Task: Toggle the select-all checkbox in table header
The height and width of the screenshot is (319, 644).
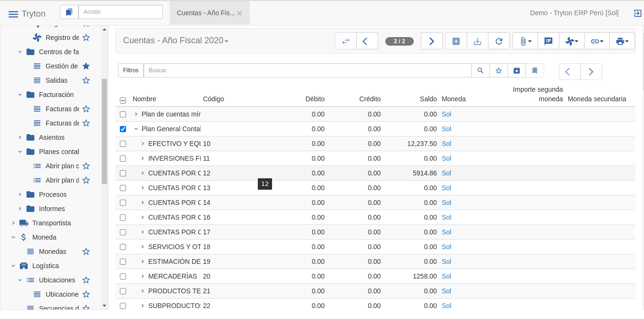Action: [x=123, y=100]
